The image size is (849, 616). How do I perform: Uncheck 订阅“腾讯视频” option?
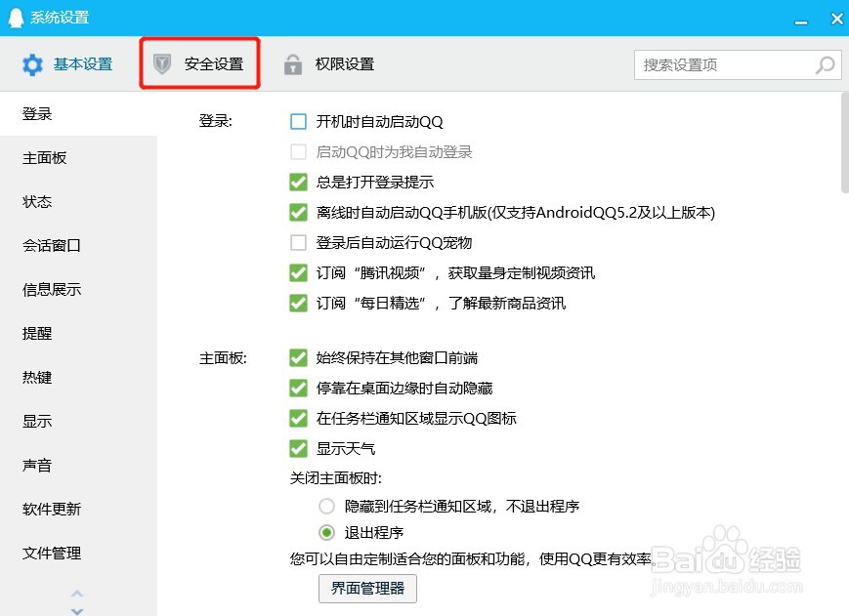pos(298,272)
